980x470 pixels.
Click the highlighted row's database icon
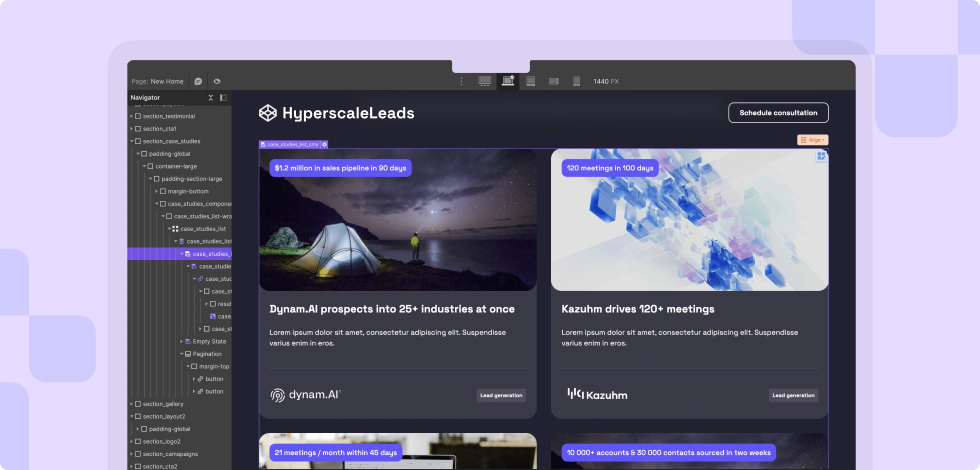(188, 254)
